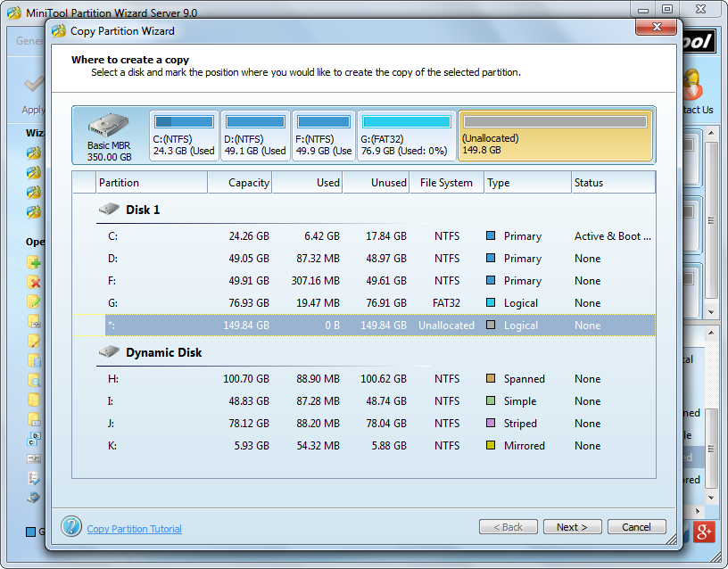Click the Status column header
Screen dimensions: 728x569
613,183
